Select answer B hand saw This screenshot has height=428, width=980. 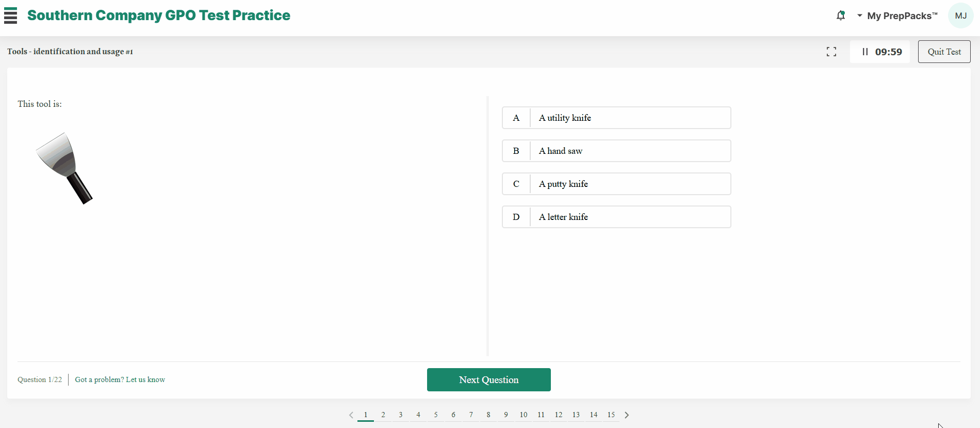tap(616, 151)
